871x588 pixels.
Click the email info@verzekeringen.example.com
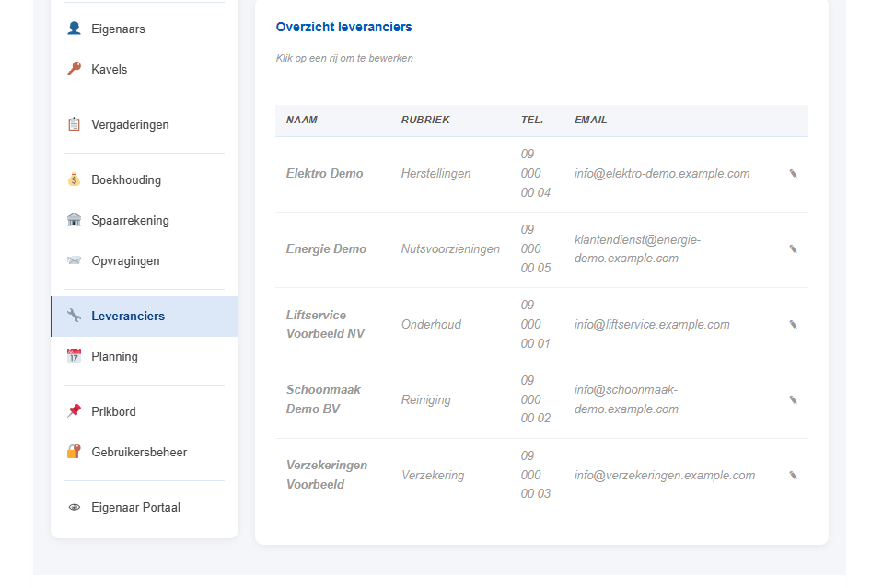tap(665, 476)
